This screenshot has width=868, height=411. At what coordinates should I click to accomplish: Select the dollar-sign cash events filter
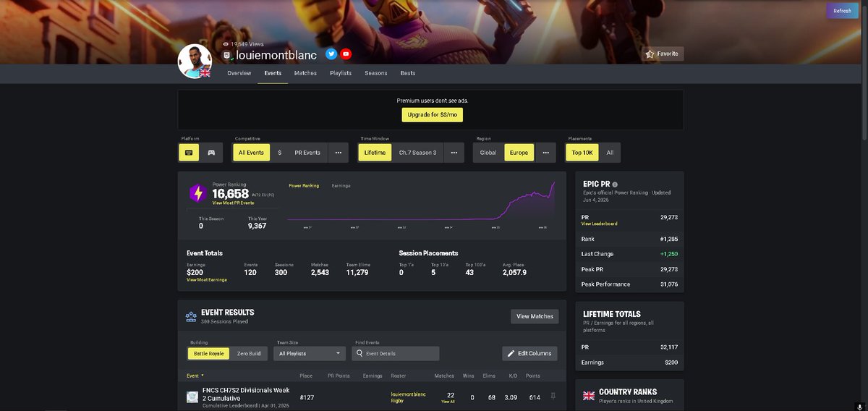pos(280,153)
